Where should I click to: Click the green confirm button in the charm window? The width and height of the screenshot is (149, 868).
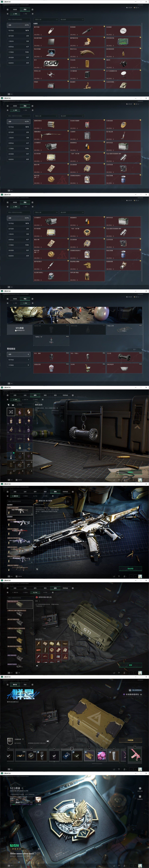click(x=130, y=472)
